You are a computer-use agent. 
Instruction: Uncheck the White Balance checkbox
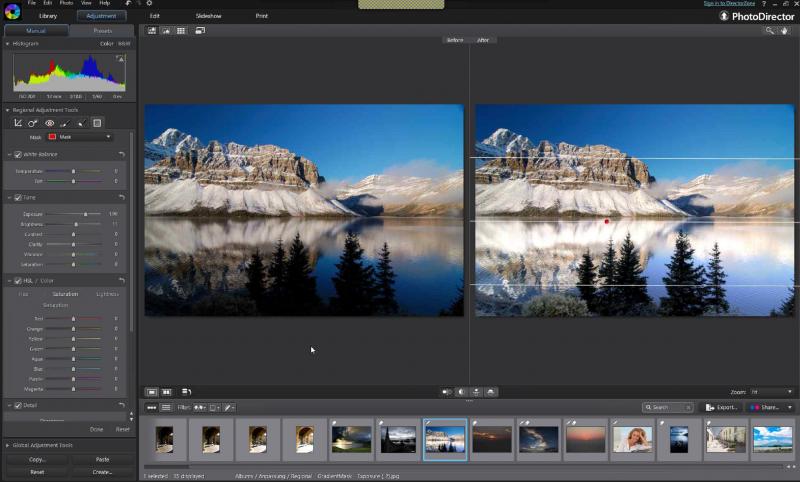point(18,154)
